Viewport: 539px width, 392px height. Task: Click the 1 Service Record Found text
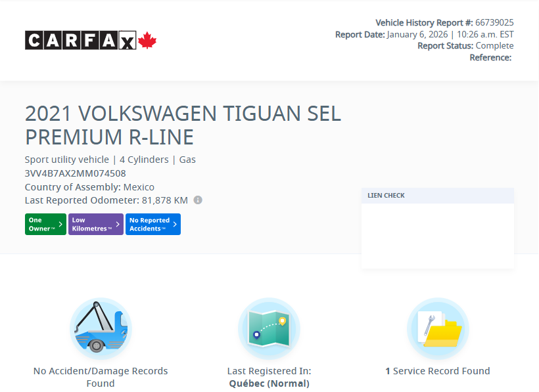click(438, 370)
